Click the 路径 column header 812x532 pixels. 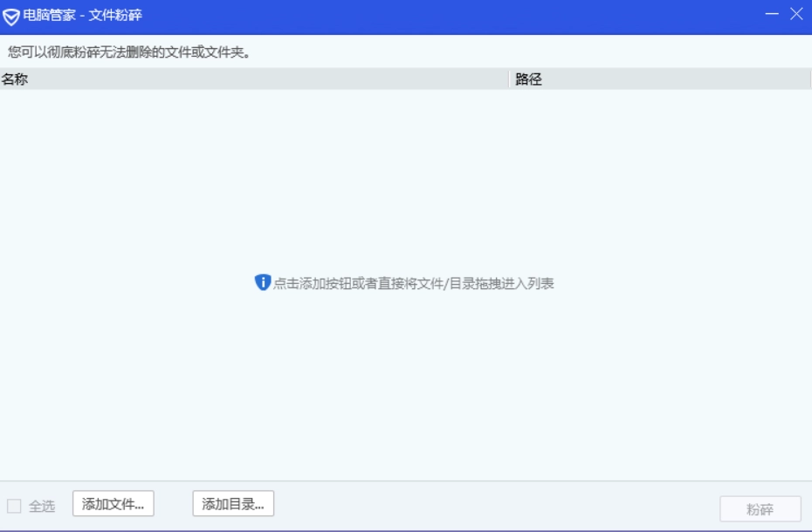[x=660, y=79]
